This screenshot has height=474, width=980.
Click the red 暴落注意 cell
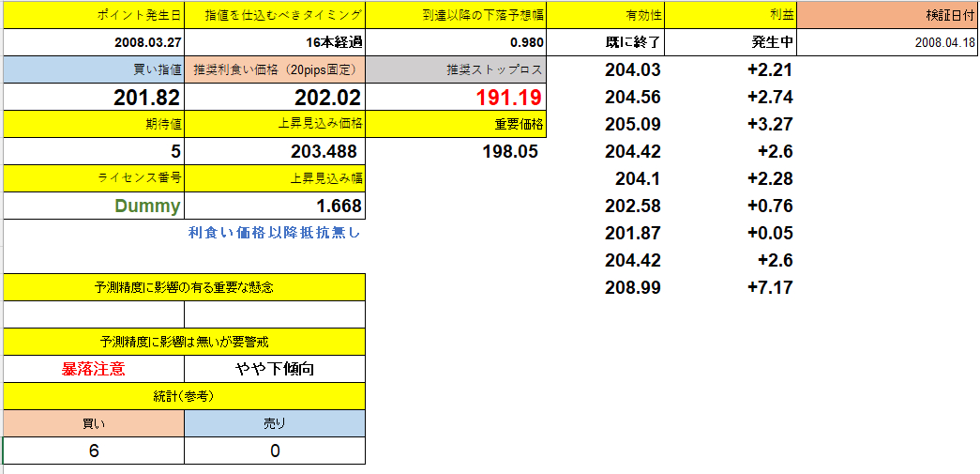(x=94, y=368)
